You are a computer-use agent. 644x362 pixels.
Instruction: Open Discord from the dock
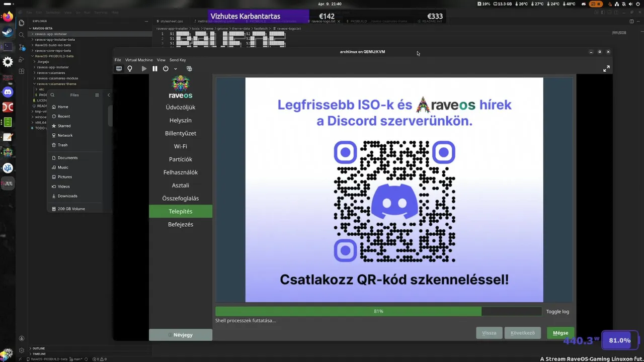coord(8,92)
